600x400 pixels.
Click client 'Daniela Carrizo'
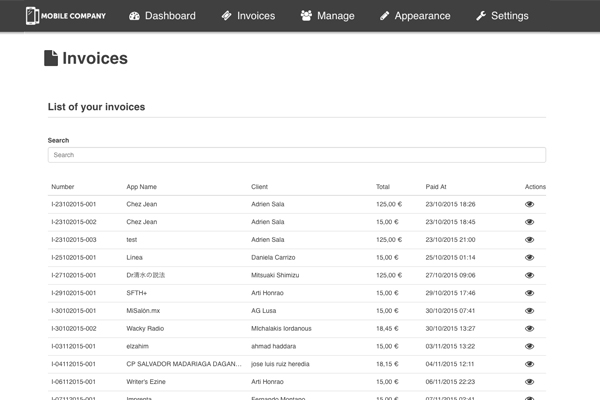273,258
